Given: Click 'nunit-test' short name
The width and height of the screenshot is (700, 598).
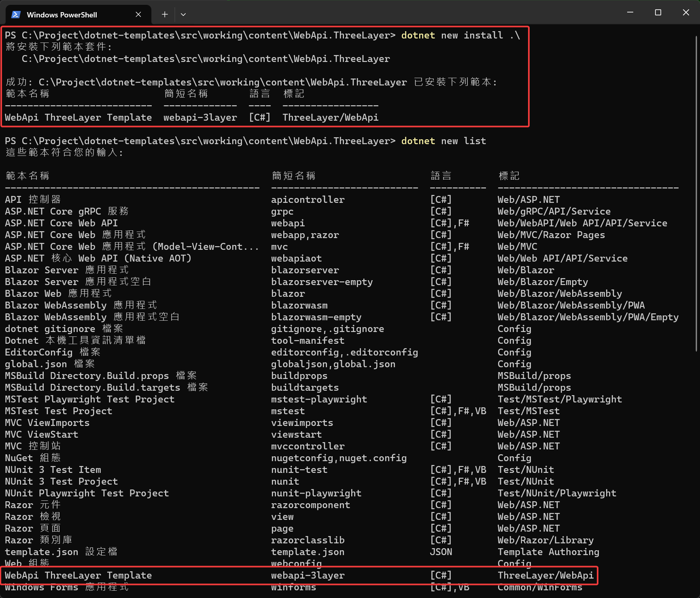Looking at the screenshot, I should coord(299,470).
